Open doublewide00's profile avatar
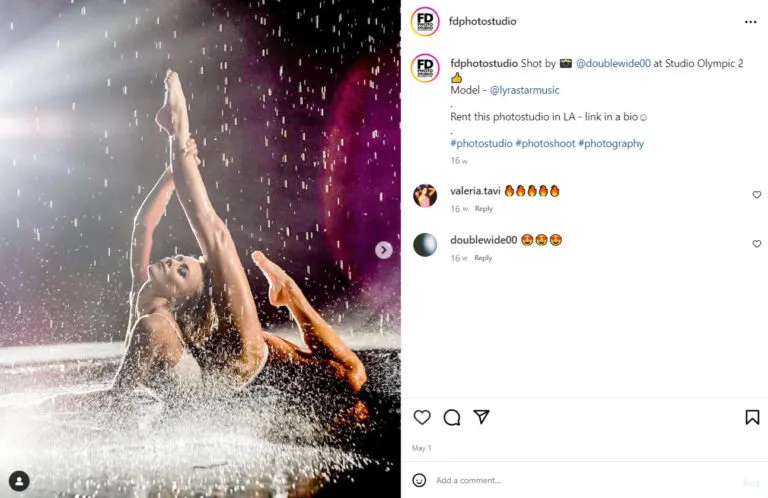 (425, 245)
